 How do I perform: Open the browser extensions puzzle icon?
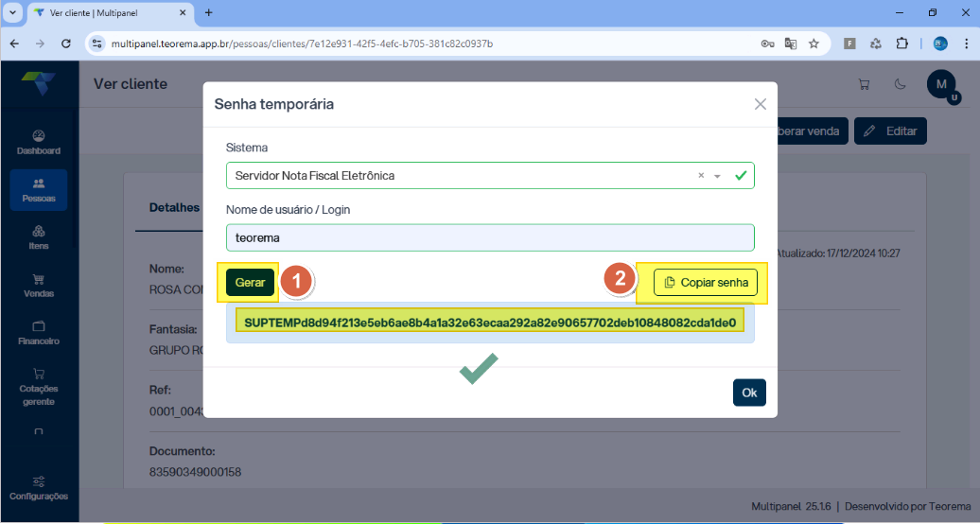tap(901, 44)
